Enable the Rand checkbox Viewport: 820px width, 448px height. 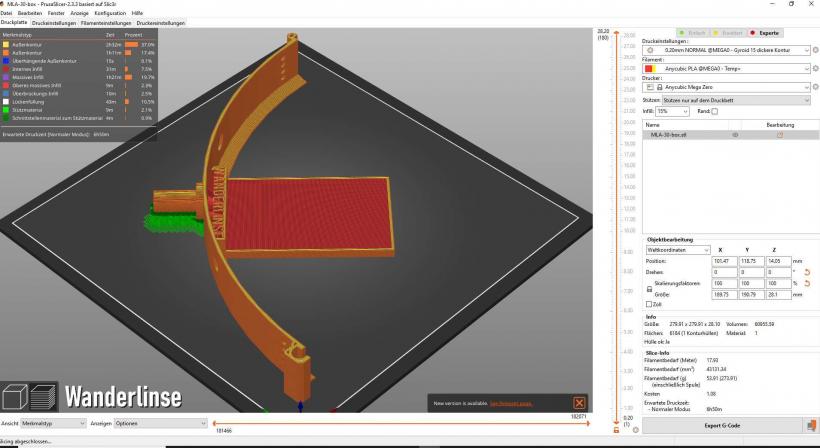(714, 111)
